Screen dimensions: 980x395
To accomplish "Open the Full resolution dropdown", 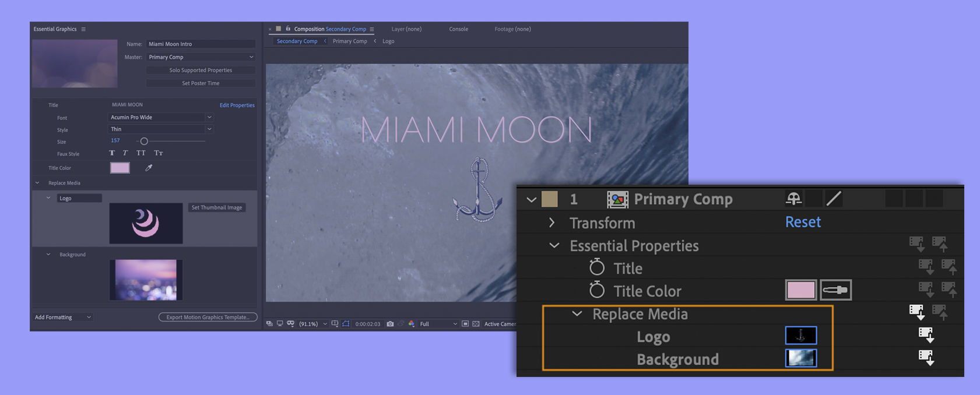I will (x=438, y=324).
